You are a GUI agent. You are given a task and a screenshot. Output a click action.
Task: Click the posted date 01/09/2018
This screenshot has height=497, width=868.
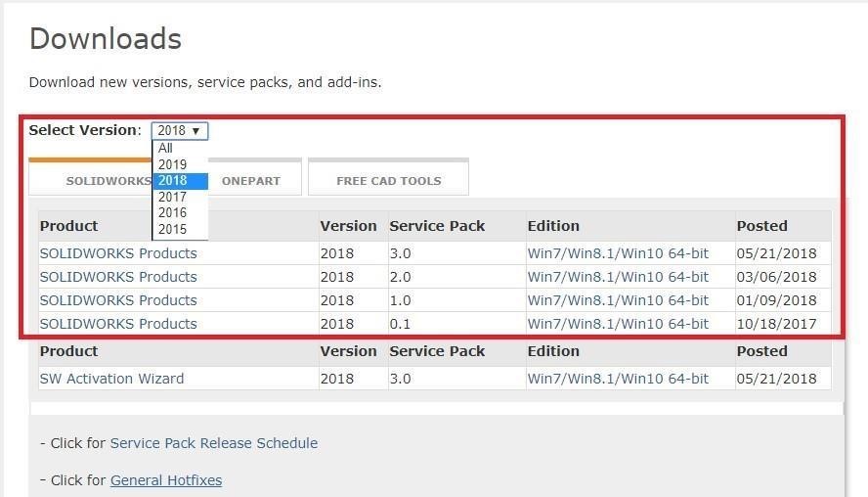tap(776, 300)
